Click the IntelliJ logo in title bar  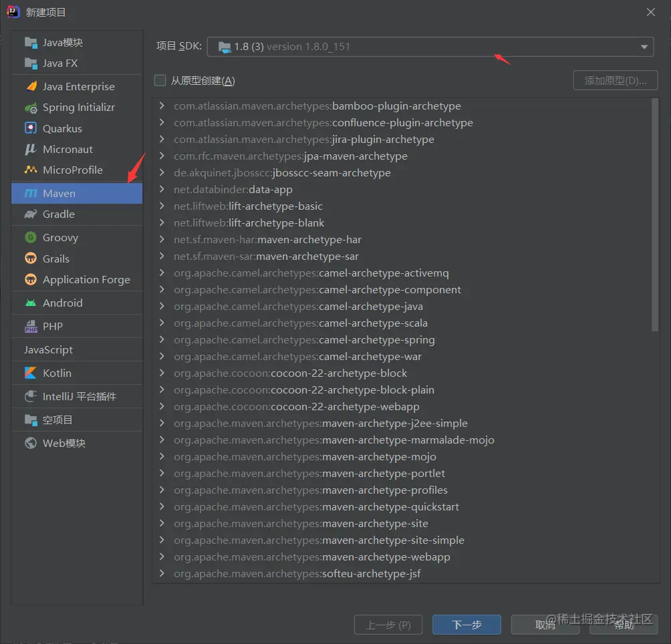[13, 11]
